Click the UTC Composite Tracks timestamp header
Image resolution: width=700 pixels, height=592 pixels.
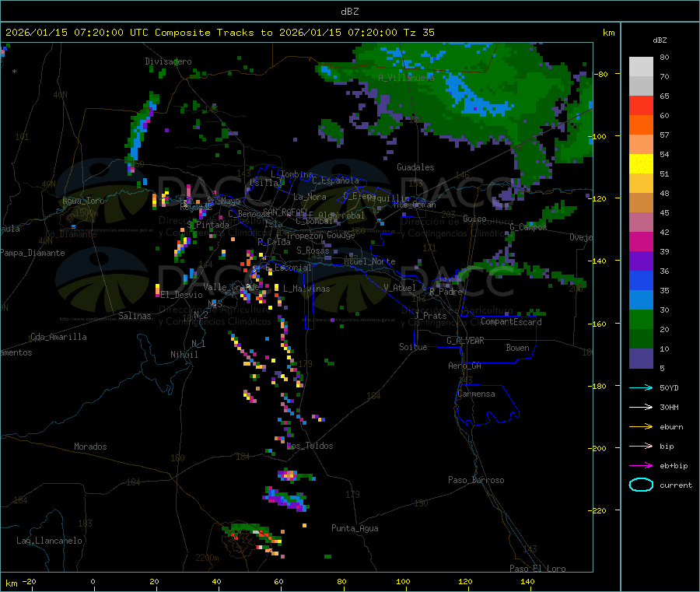[x=219, y=33]
